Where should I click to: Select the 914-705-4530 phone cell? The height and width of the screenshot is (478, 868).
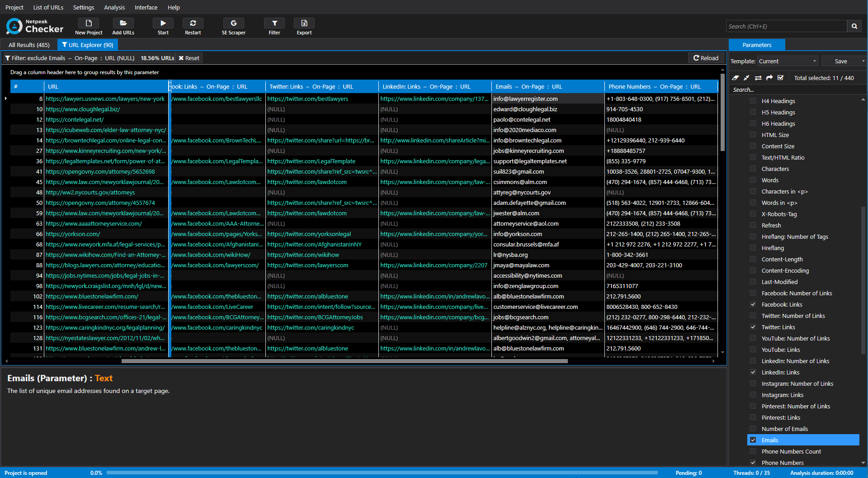(661, 109)
